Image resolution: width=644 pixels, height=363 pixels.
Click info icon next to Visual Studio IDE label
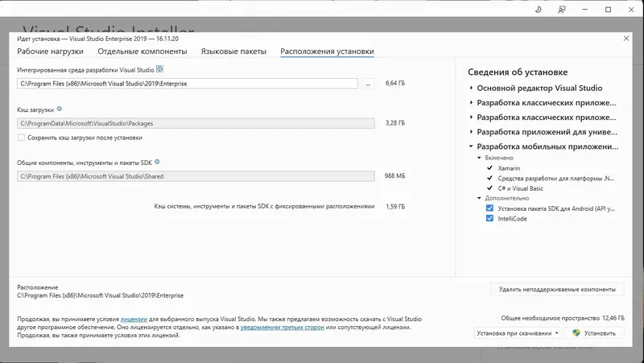point(159,69)
